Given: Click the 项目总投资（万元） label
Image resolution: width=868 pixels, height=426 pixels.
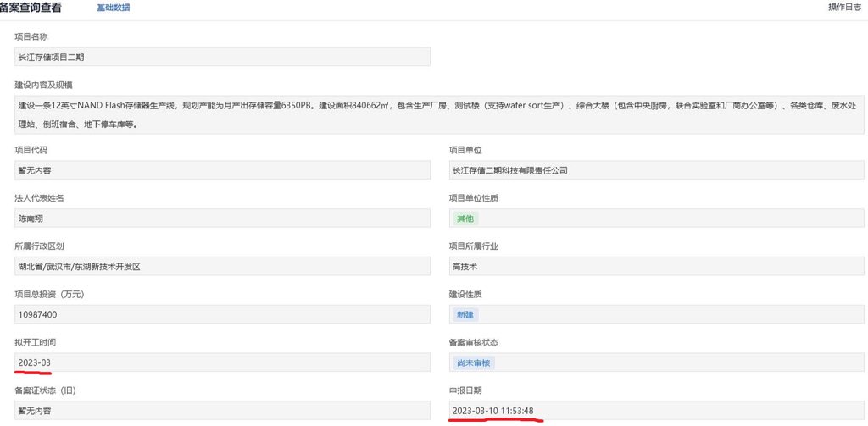Looking at the screenshot, I should pyautogui.click(x=49, y=295).
